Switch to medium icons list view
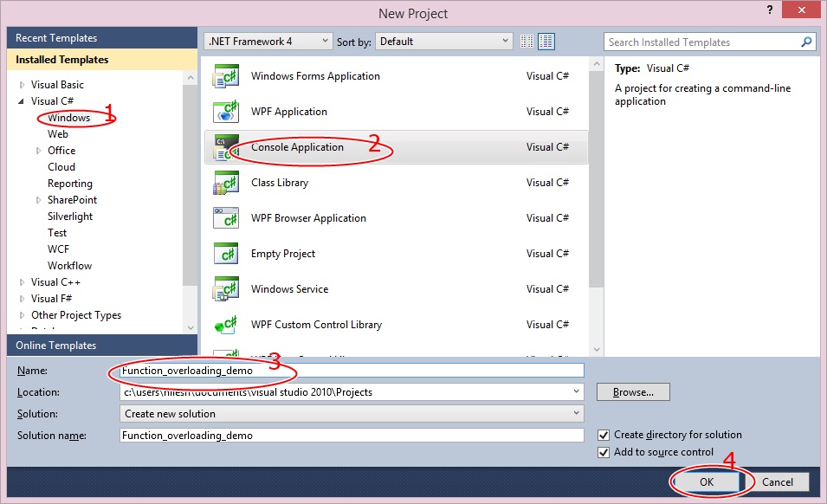 (546, 41)
